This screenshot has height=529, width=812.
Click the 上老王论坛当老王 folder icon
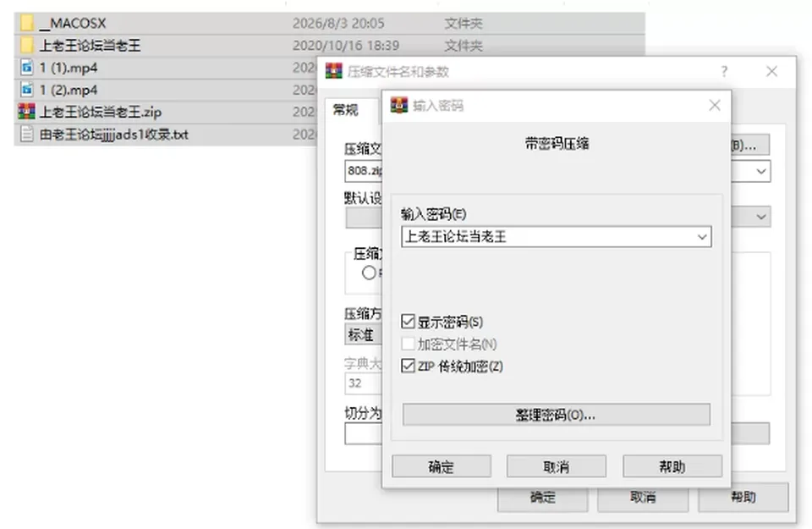pos(27,45)
